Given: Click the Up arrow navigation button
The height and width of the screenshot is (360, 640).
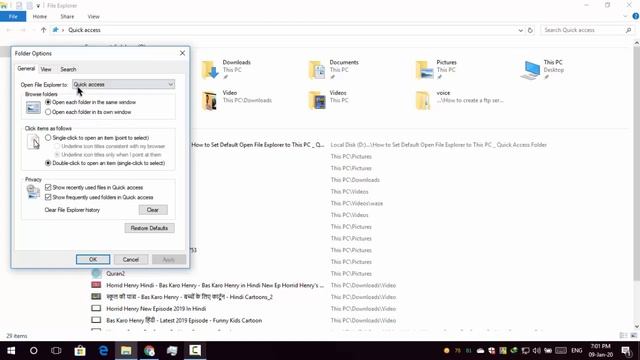Looking at the screenshot, I should [x=43, y=30].
